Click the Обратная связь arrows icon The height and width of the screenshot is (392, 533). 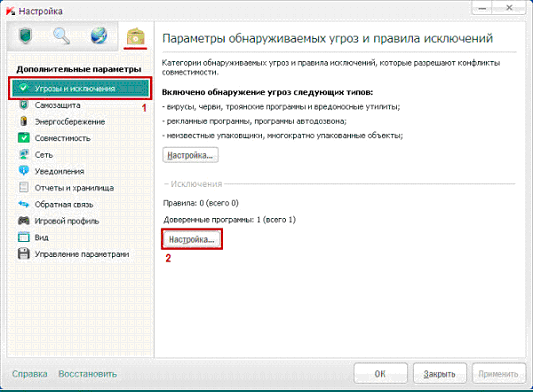pos(23,204)
